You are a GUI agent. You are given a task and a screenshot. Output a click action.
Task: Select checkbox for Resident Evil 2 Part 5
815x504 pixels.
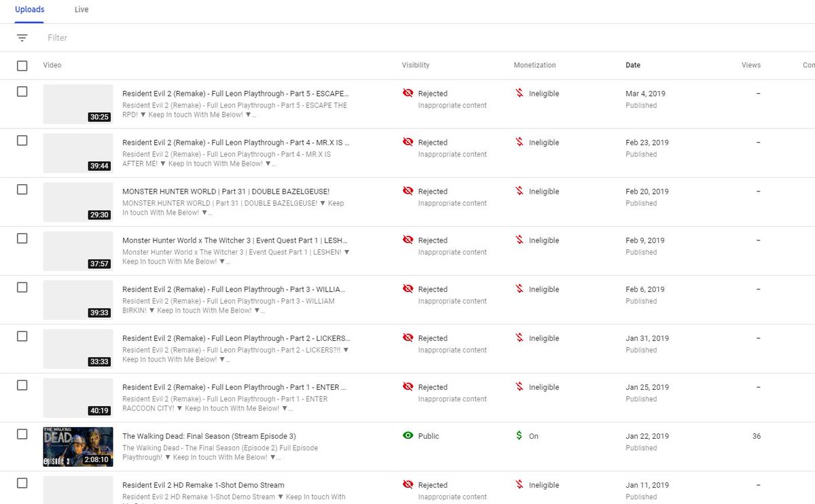tap(22, 92)
